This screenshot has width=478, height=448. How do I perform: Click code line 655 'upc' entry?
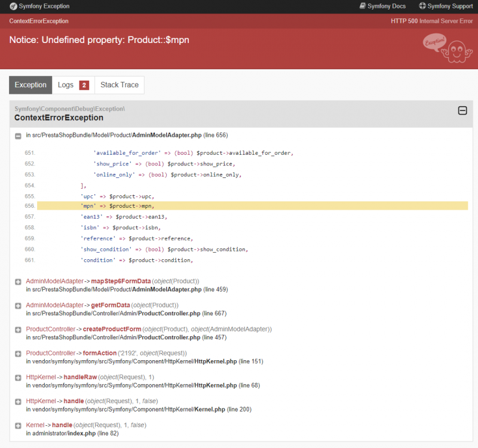[117, 197]
